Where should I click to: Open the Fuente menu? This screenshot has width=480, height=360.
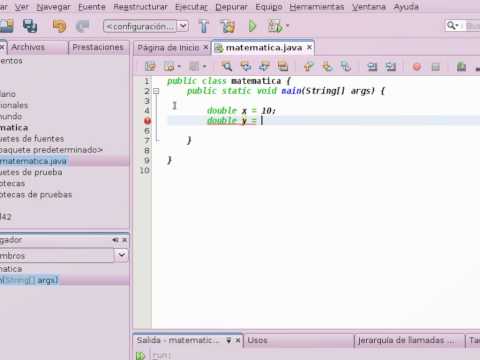pyautogui.click(x=92, y=7)
